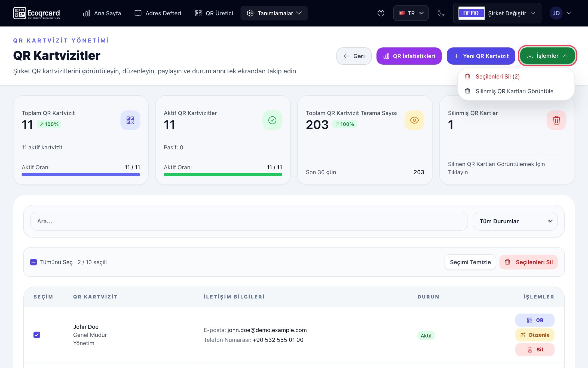This screenshot has width=588, height=368.
Task: Click the John Doe name in table
Action: tap(86, 327)
